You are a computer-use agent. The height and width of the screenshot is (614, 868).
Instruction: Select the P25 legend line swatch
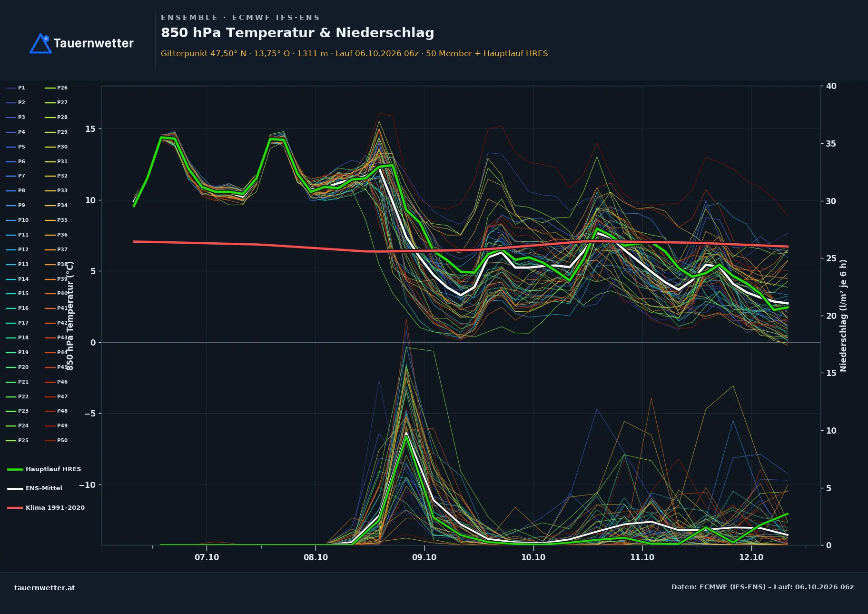11,441
